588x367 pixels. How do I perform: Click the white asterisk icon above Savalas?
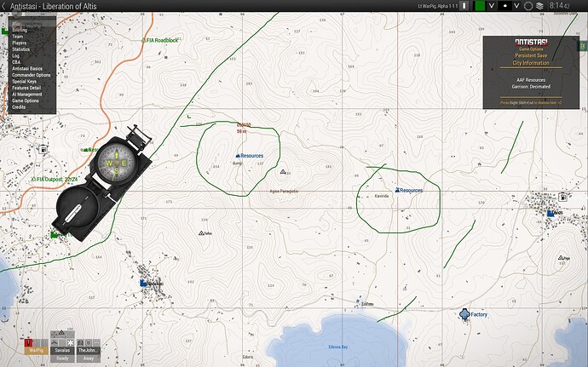(x=71, y=342)
